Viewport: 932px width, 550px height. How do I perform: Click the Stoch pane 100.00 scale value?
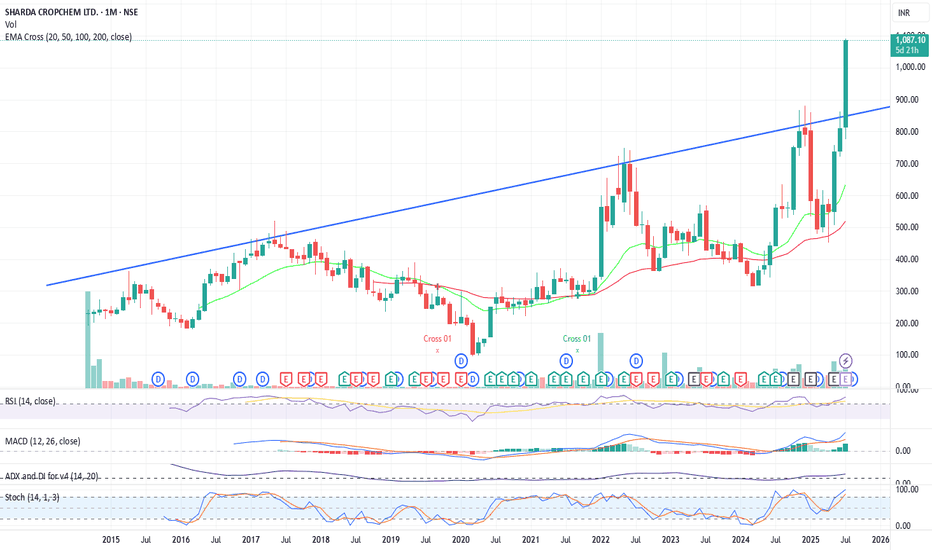(x=907, y=489)
